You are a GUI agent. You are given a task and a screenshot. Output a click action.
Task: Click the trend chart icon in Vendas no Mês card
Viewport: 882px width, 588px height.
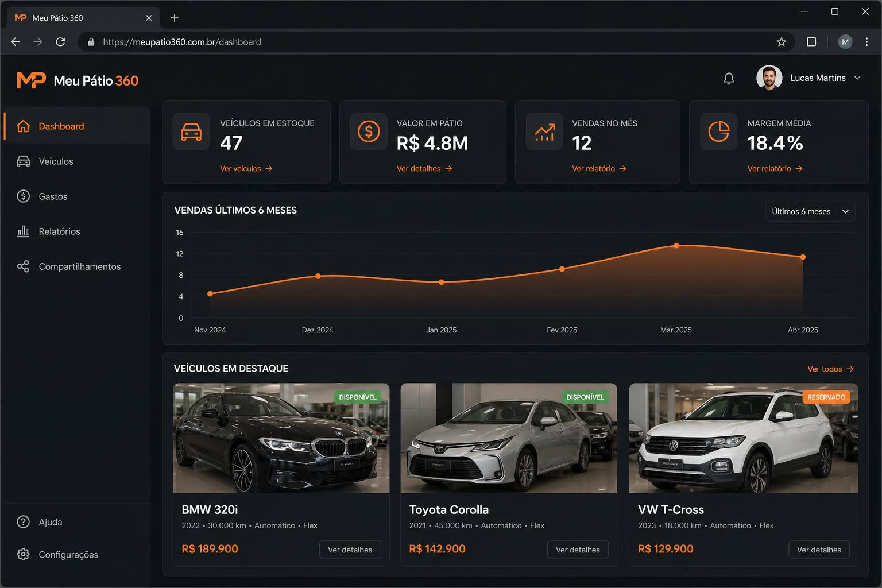[x=544, y=131]
